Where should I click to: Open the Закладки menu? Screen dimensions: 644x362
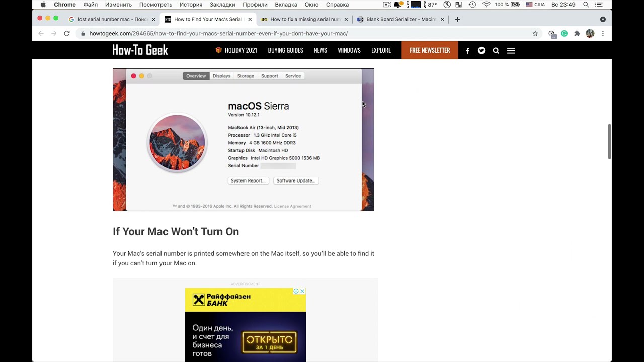click(x=222, y=5)
